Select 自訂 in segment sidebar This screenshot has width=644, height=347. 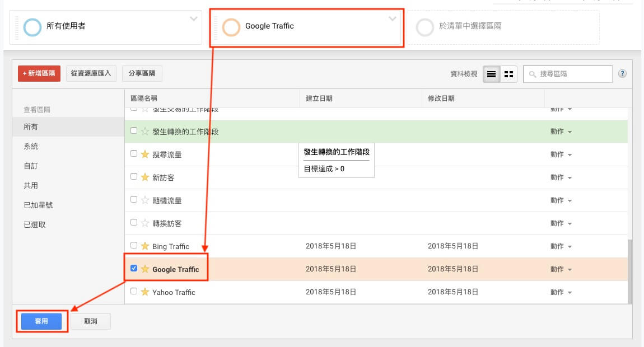click(68, 166)
